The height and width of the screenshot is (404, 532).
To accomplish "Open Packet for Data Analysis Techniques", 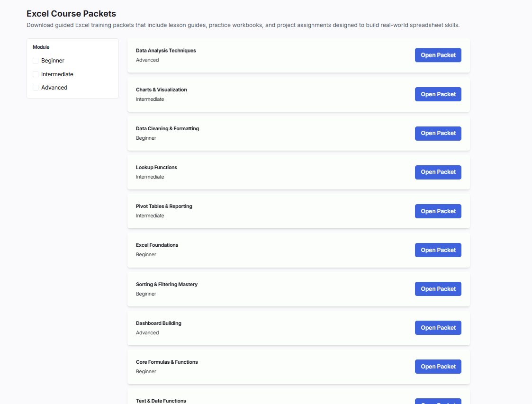I will pos(438,55).
